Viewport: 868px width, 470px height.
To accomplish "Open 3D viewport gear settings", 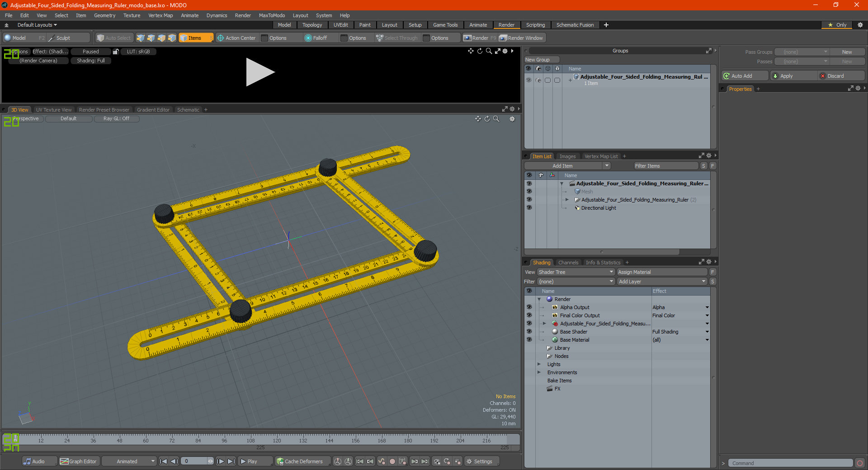I will 512,119.
